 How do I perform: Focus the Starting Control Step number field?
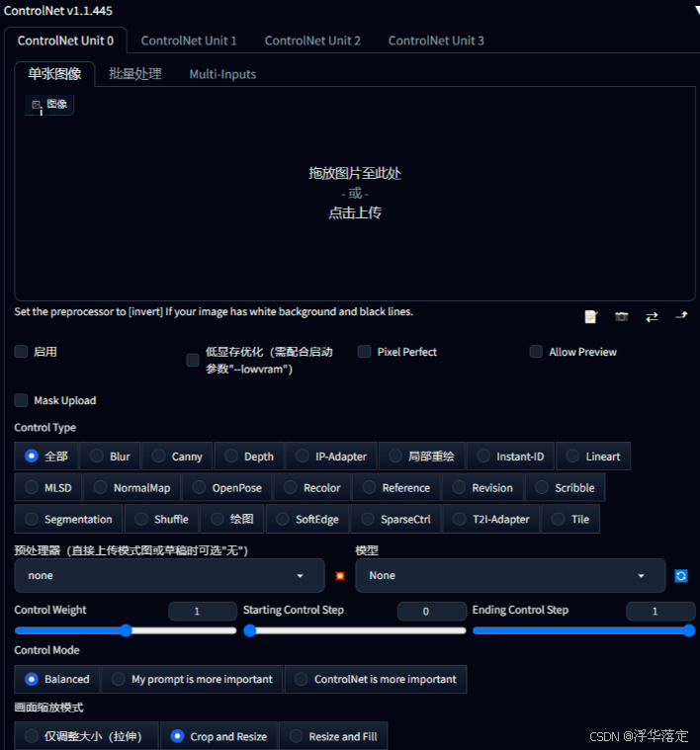(432, 611)
